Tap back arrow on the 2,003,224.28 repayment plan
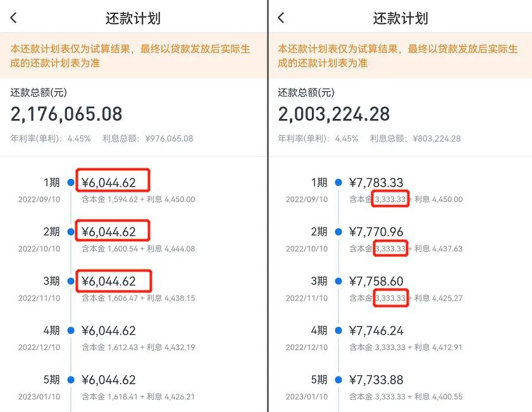 281,18
